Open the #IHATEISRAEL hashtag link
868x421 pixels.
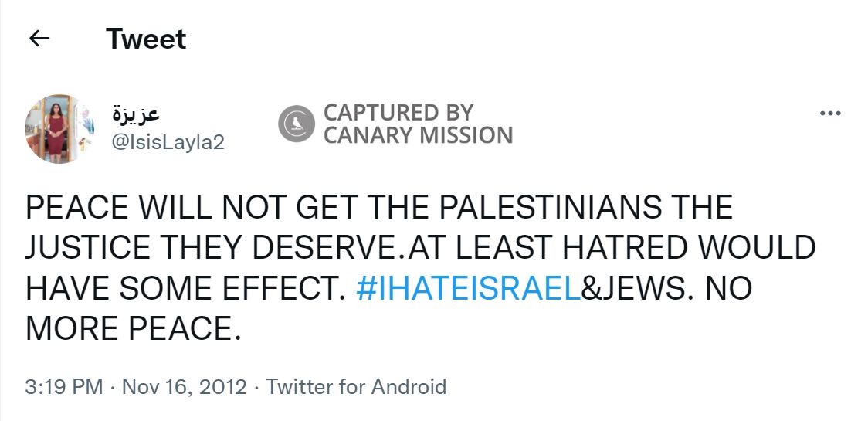pyautogui.click(x=468, y=288)
